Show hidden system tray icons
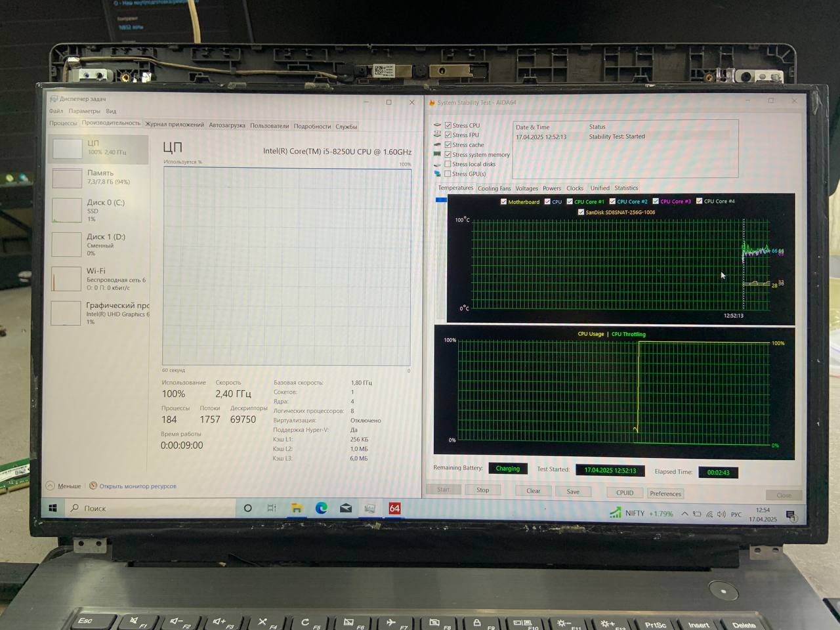 click(684, 514)
